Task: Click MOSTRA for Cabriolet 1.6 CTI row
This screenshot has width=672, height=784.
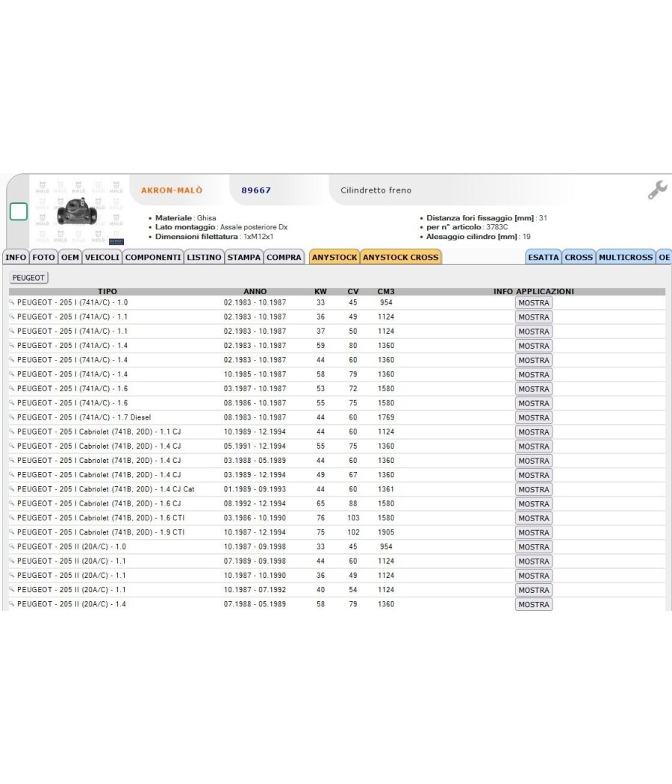Action: click(x=534, y=518)
